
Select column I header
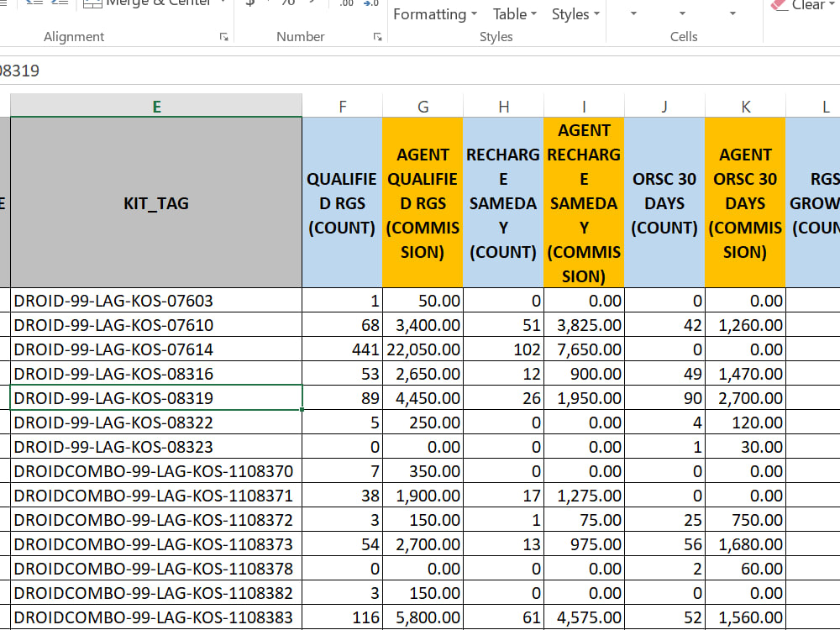click(x=584, y=106)
